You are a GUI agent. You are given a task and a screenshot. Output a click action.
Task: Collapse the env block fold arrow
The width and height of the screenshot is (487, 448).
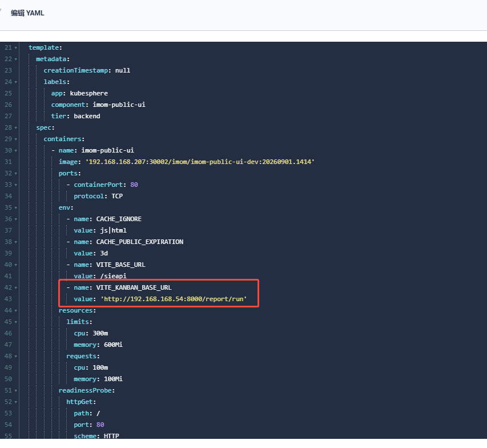[x=16, y=207]
